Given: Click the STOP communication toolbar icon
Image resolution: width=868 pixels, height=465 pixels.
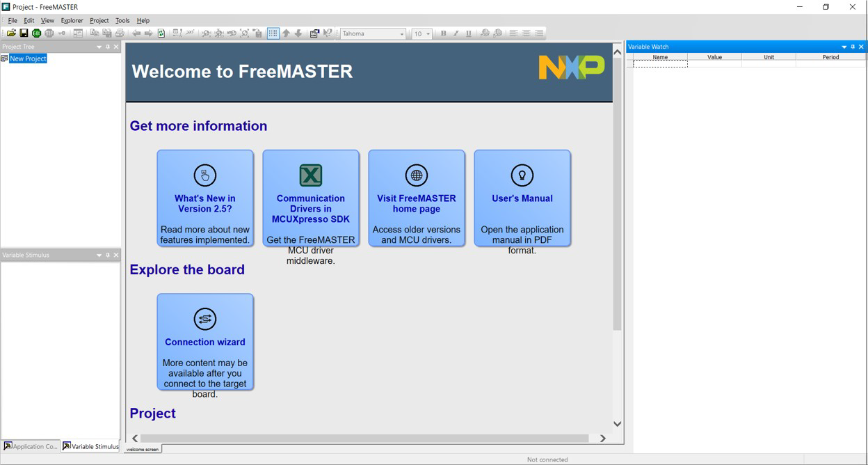Looking at the screenshot, I should click(x=49, y=33).
